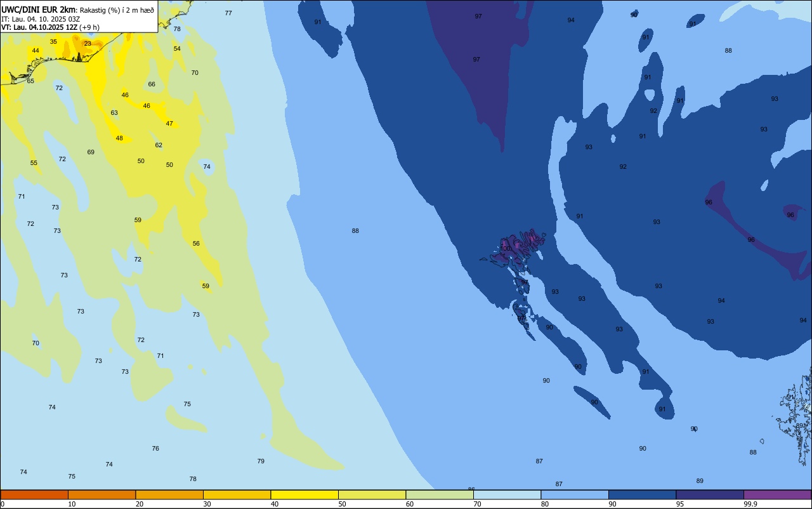The width and height of the screenshot is (812, 509).
Task: Click the 80 legend tick label
Action: [544, 504]
